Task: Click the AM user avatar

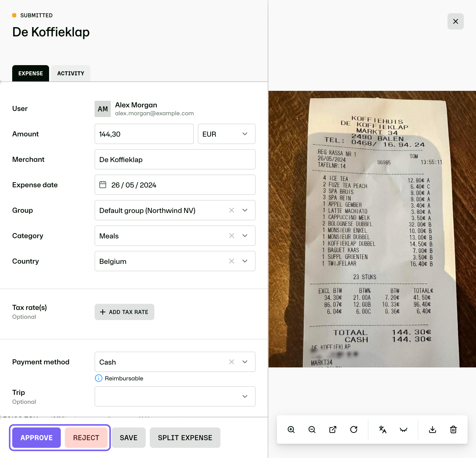Action: point(103,109)
